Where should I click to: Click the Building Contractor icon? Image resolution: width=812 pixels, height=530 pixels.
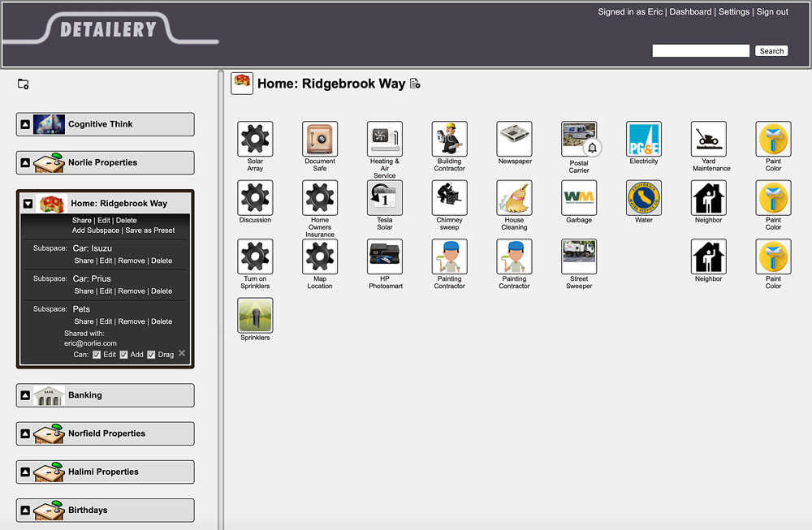(449, 139)
